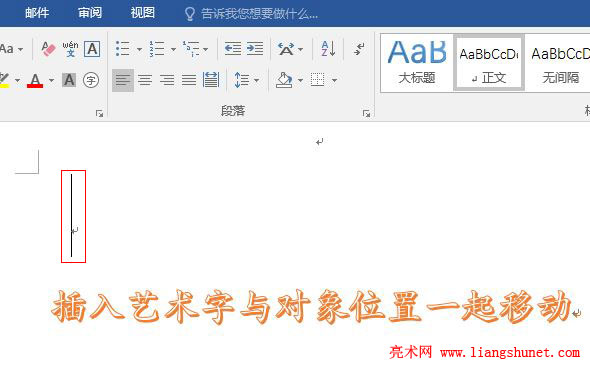This screenshot has width=590, height=367.
Task: Toggle Center alignment
Action: click(x=145, y=80)
